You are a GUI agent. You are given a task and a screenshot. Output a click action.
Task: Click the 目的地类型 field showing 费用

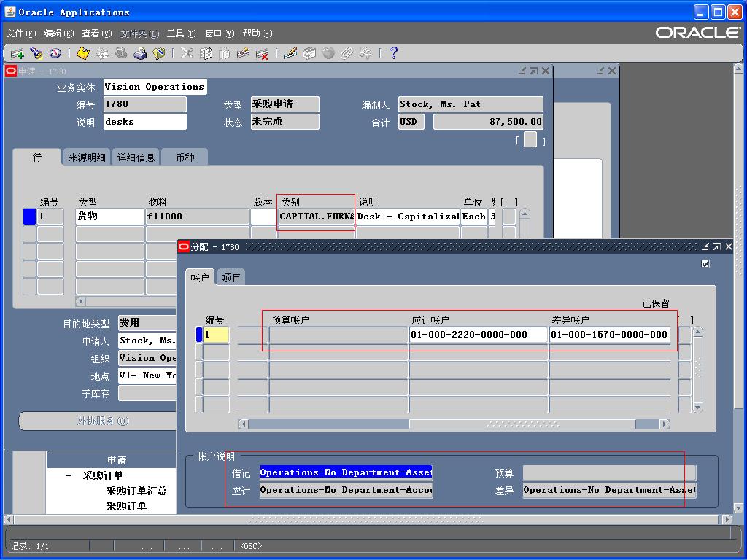point(147,322)
